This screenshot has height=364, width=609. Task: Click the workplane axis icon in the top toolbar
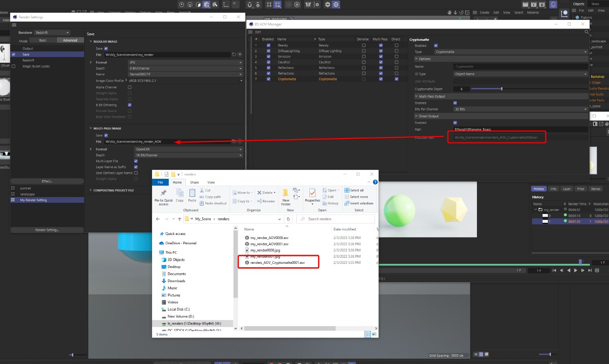[x=225, y=4]
